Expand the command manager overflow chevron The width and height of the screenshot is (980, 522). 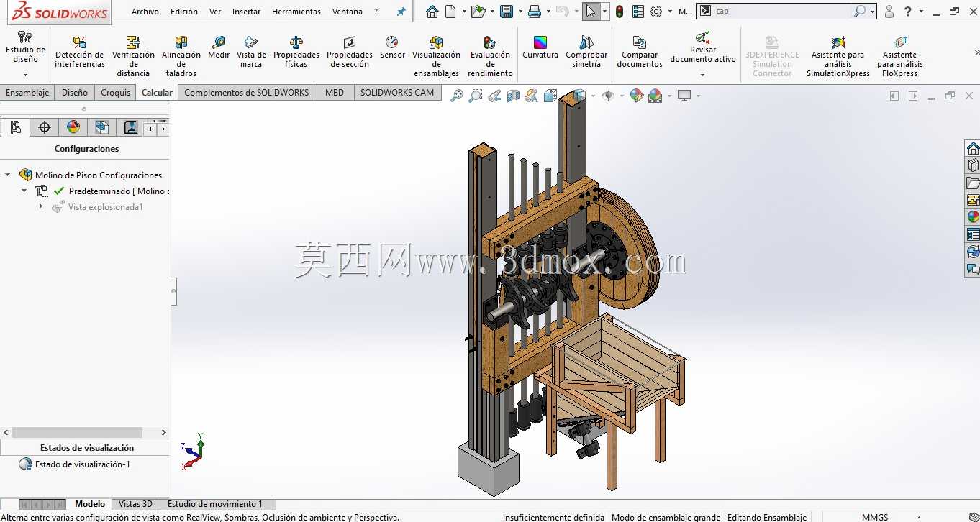tap(976, 53)
